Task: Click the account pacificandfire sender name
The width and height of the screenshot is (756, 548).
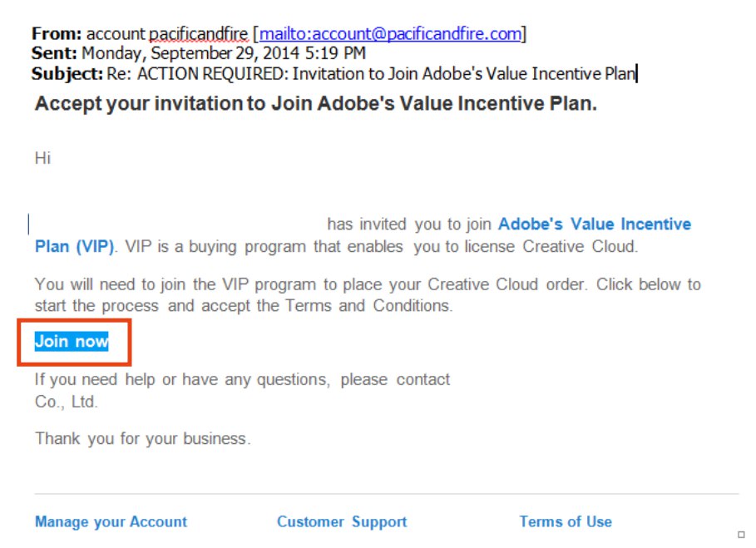Action: 167,34
